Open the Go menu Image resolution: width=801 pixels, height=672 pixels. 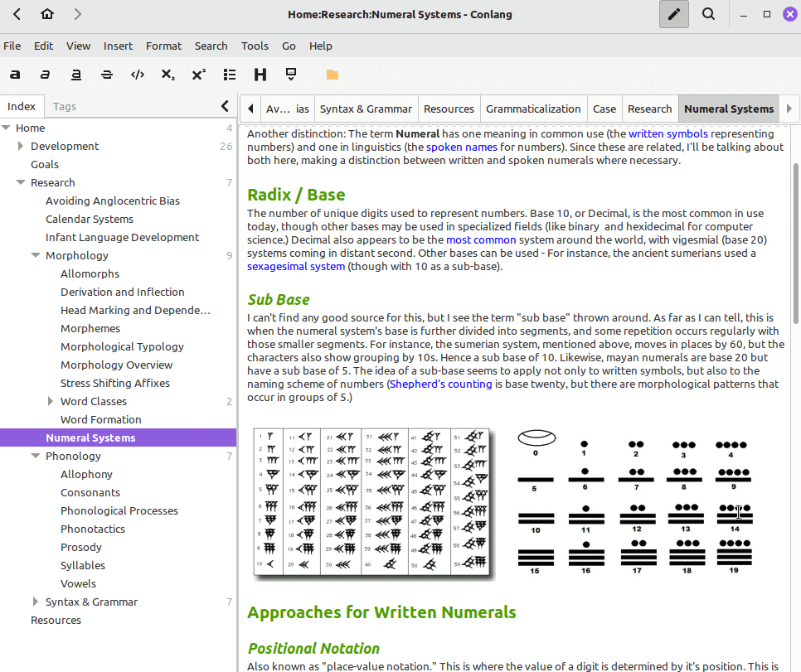coord(289,46)
